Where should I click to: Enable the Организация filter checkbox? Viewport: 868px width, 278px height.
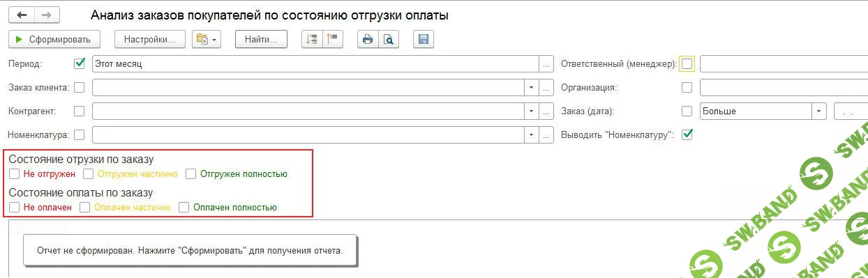(687, 87)
